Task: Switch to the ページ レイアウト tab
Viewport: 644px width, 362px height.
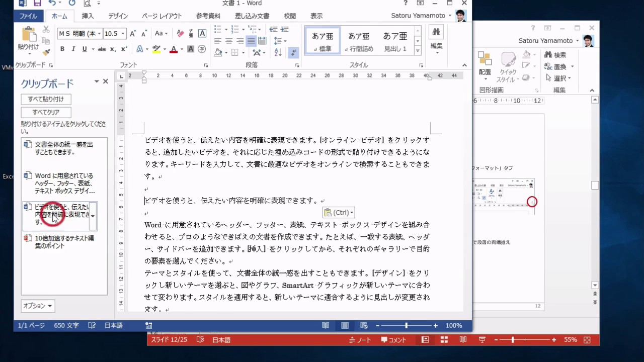Action: pyautogui.click(x=162, y=16)
